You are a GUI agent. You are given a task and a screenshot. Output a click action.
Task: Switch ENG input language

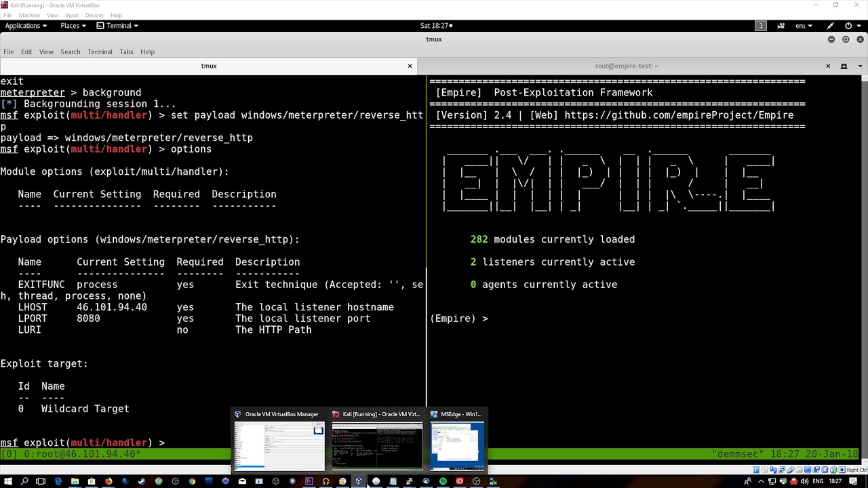point(818,481)
